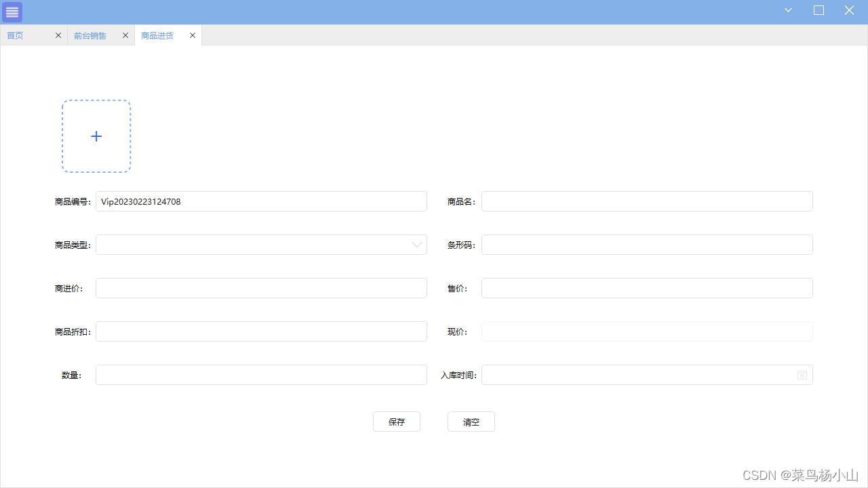Close the 商品进货 tab
This screenshot has height=488, width=868.
coord(193,35)
